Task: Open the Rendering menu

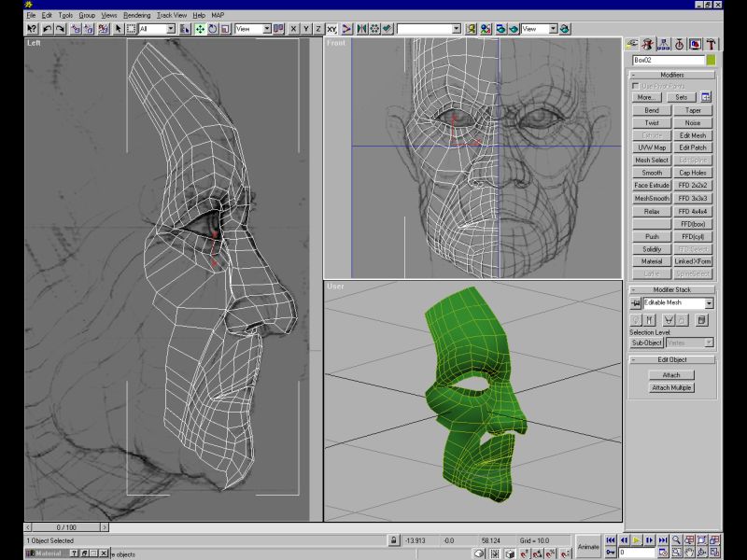Action: tap(137, 16)
